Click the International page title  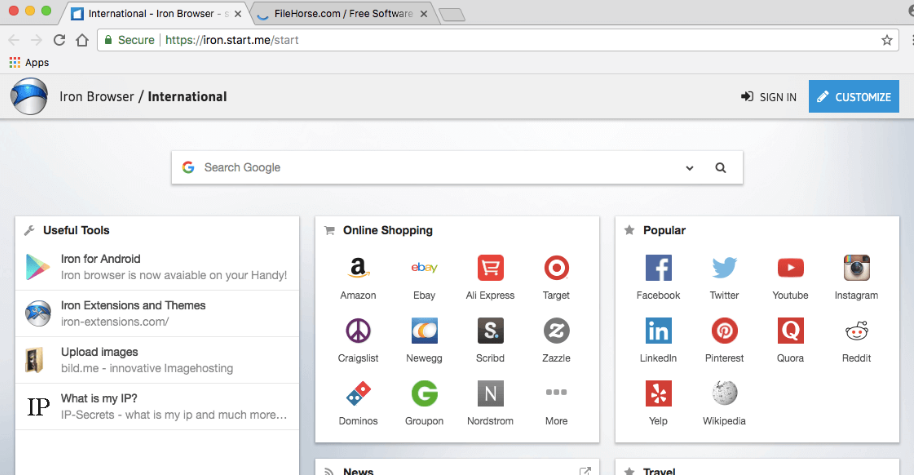point(187,97)
